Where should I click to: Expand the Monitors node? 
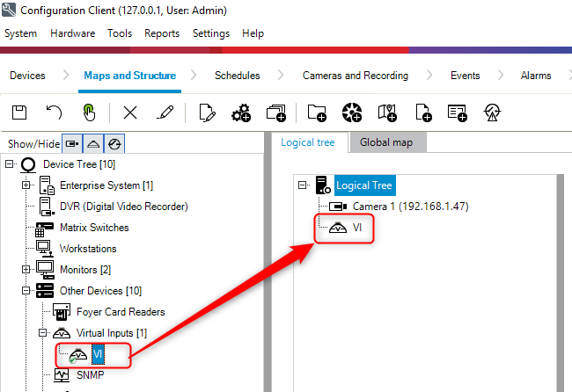(26, 270)
